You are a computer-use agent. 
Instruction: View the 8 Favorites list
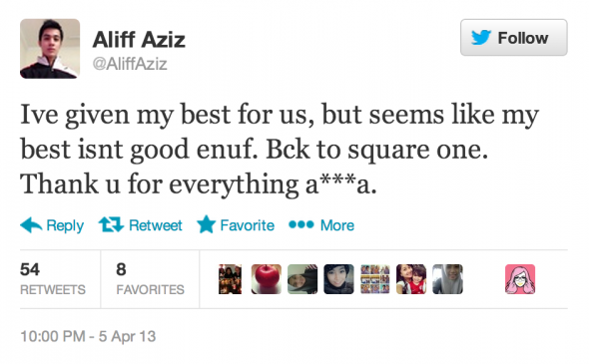150,279
